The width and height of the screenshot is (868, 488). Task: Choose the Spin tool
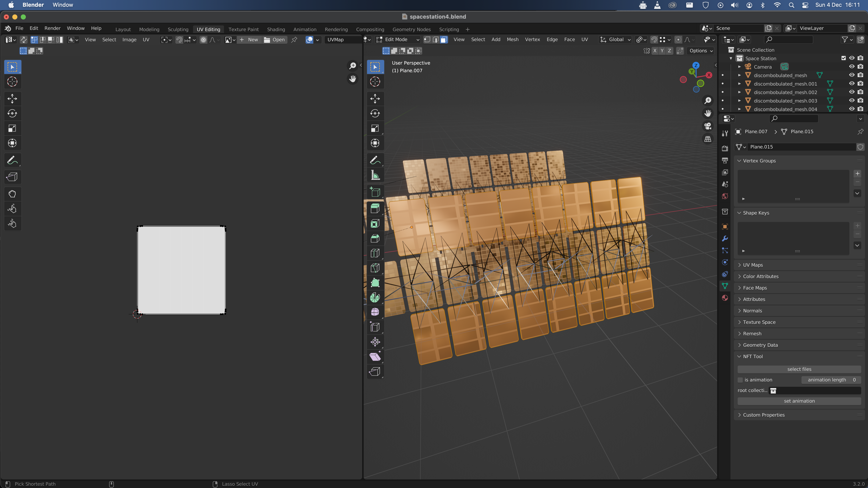pyautogui.click(x=375, y=297)
